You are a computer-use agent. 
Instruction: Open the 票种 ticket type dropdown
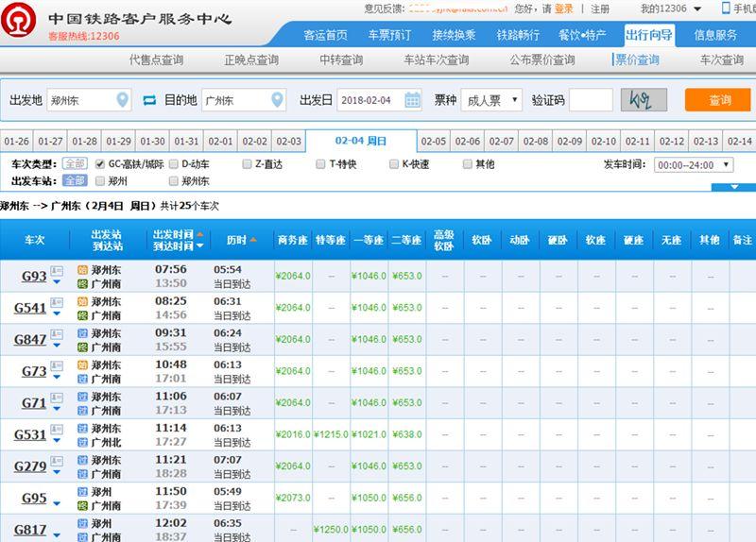click(x=490, y=100)
